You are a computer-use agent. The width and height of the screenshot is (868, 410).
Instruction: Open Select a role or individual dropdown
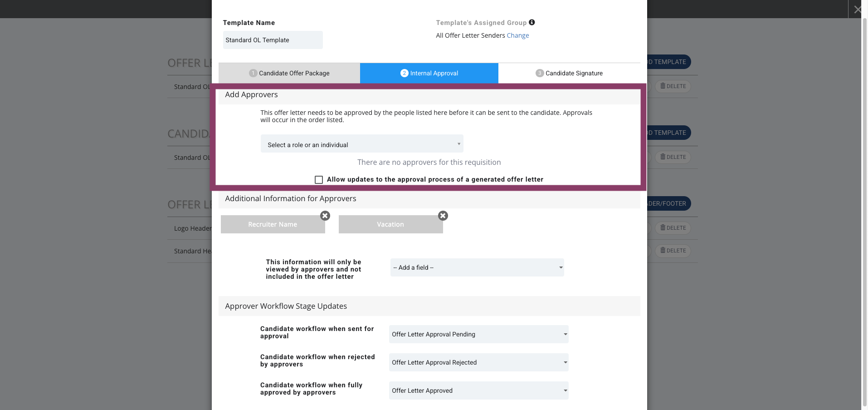pos(362,143)
